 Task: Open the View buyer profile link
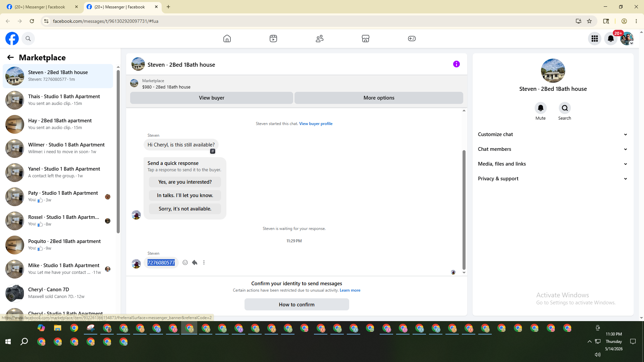point(316,124)
